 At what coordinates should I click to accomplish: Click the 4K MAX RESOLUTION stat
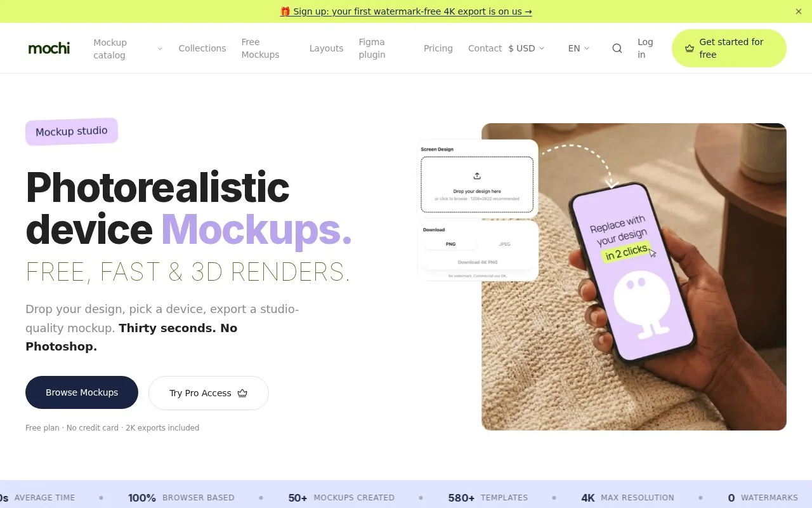click(x=627, y=498)
